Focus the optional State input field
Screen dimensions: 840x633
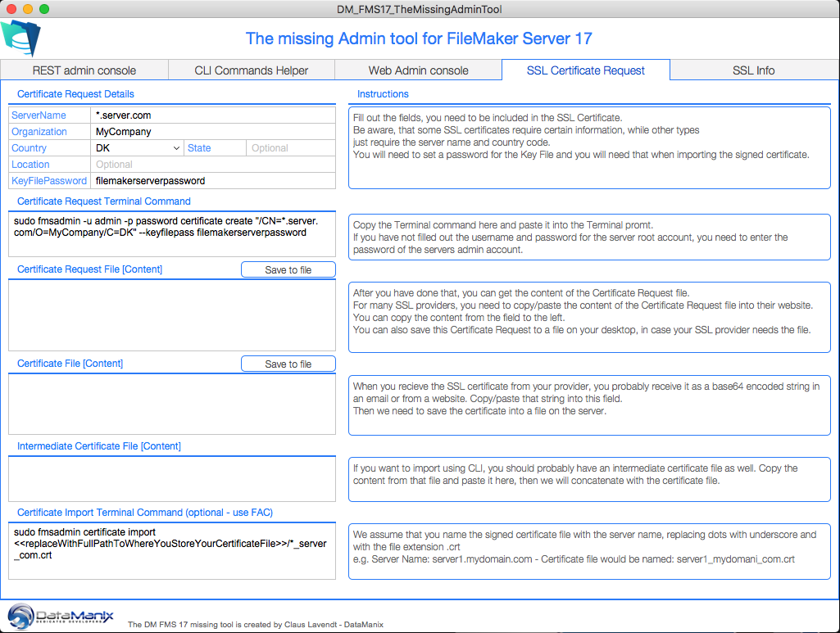pos(291,148)
